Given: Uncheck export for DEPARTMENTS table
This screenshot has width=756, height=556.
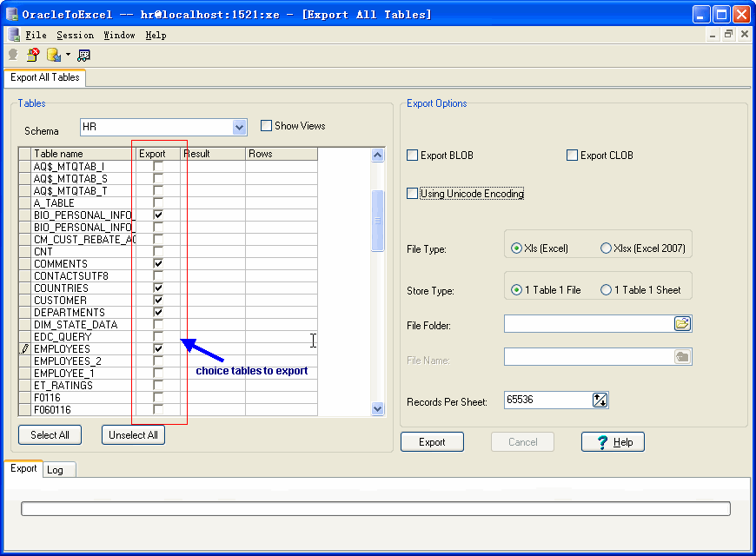Looking at the screenshot, I should point(158,312).
